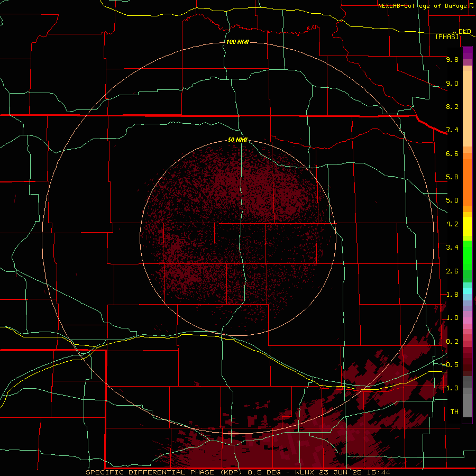Click the 0.2 value on color scale
The height and width of the screenshot is (476, 476).
coord(452,342)
